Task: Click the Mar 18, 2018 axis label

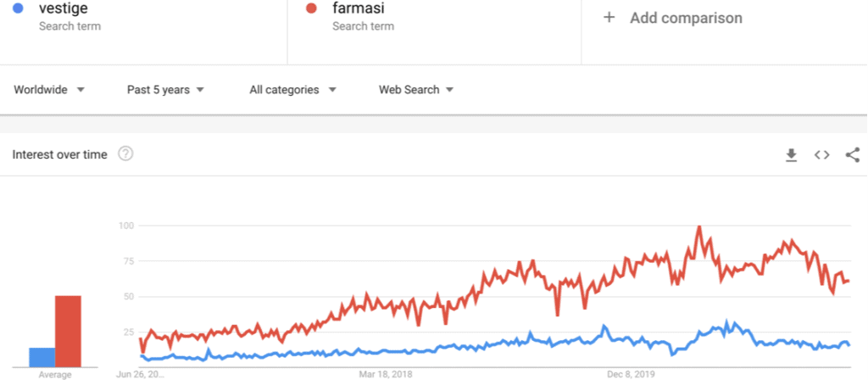Action: coord(385,375)
